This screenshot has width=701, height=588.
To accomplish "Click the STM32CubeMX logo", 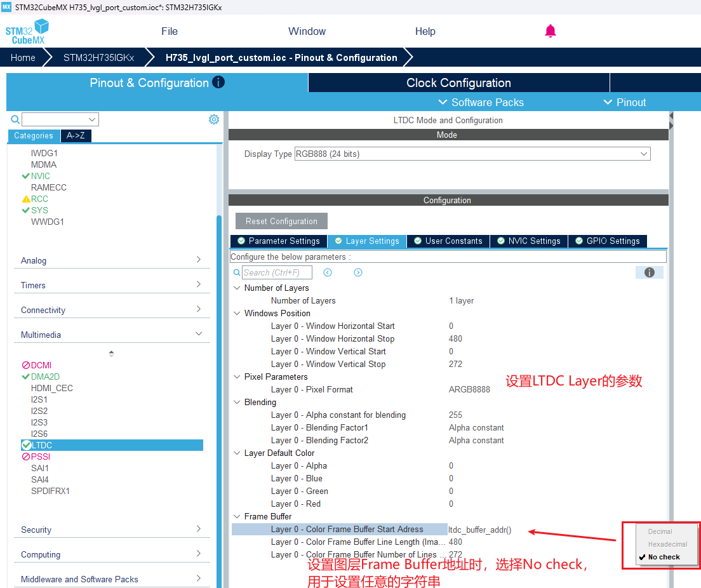I will [27, 31].
